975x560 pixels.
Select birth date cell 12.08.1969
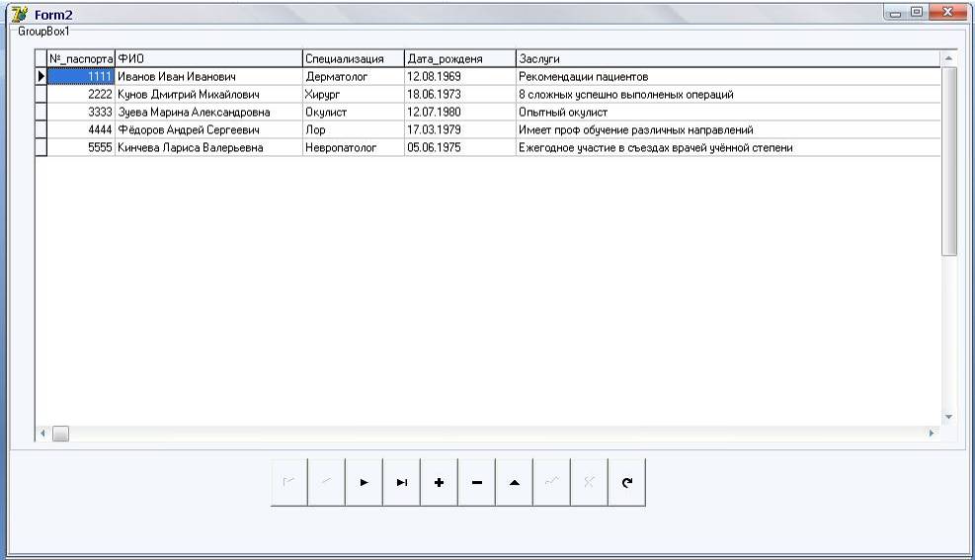click(x=460, y=76)
